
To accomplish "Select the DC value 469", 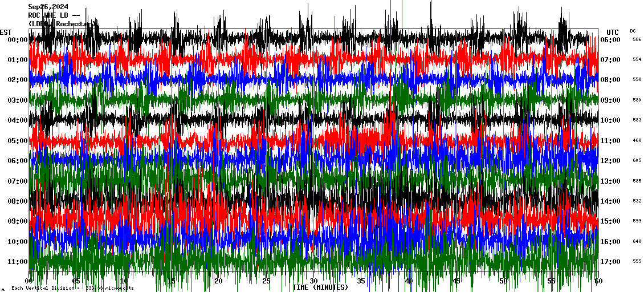I will (637, 141).
